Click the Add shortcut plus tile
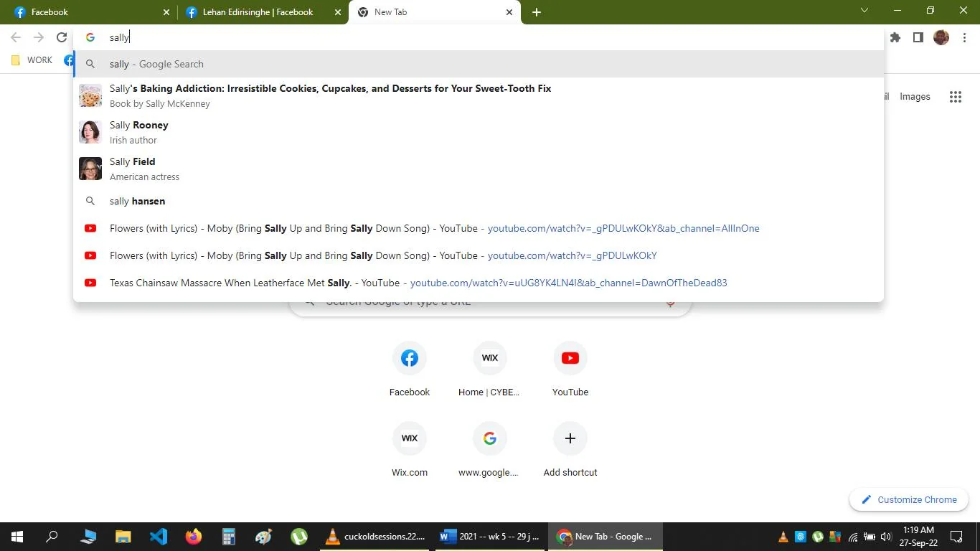This screenshot has height=551, width=980. tap(570, 449)
